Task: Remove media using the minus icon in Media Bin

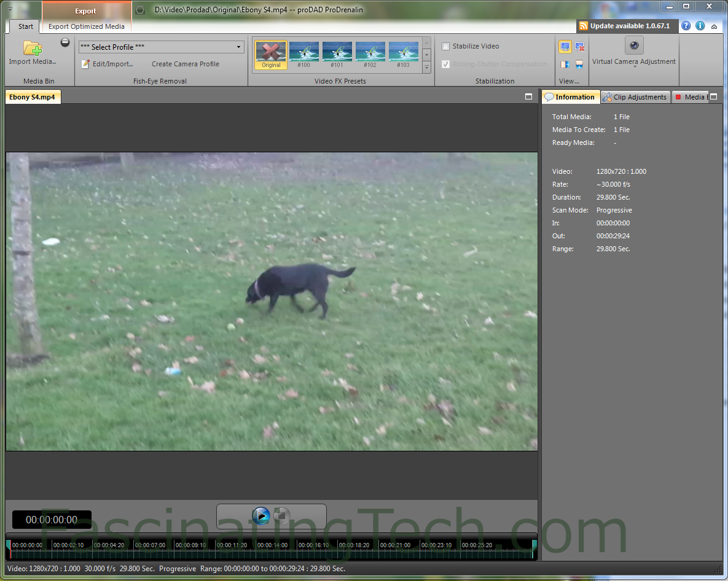Action: (65, 43)
